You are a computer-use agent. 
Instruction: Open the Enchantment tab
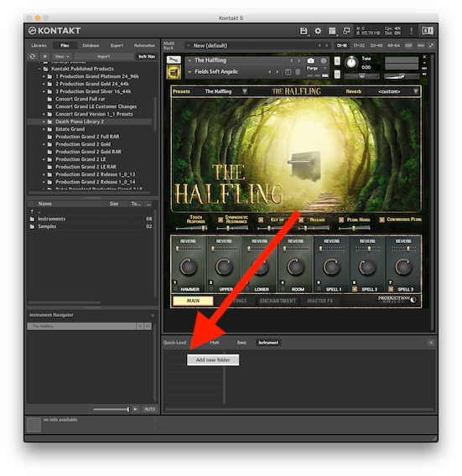(x=278, y=301)
